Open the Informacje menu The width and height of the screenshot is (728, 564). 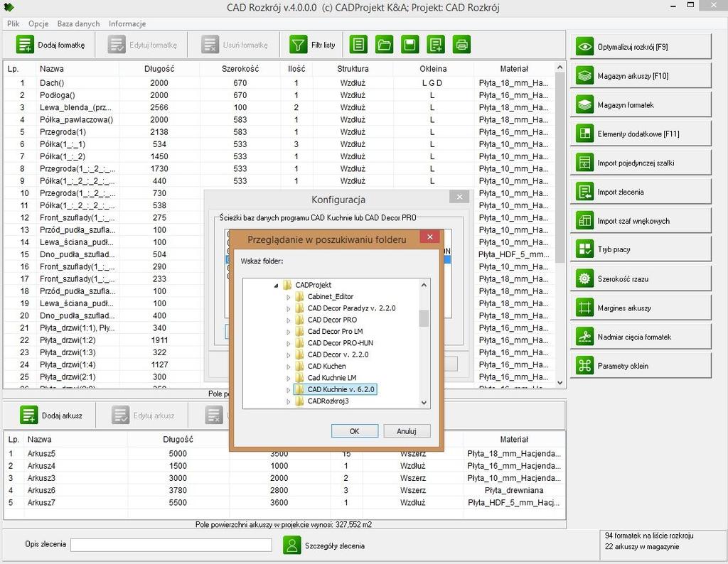click(x=127, y=23)
